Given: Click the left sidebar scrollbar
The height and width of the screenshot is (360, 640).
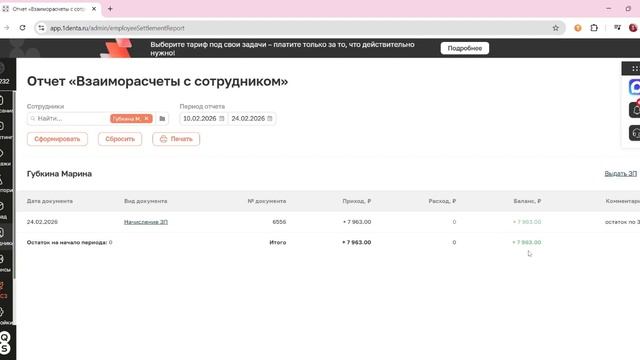Looking at the screenshot, I should click(14, 186).
